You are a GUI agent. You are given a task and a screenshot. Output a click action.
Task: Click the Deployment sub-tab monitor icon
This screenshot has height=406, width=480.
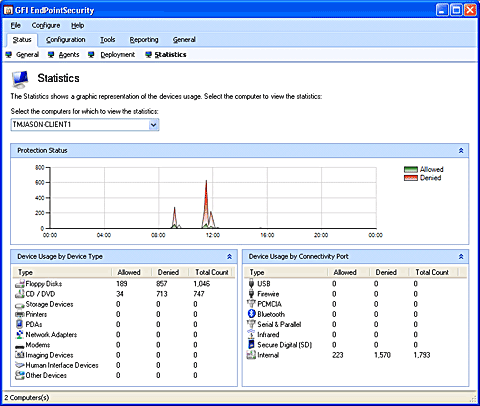[91, 55]
